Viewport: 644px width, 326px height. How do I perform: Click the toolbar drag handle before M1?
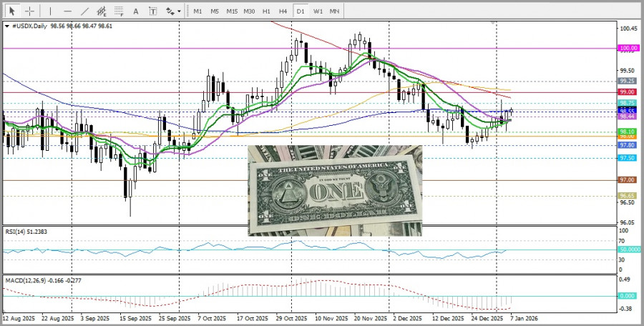click(x=187, y=11)
